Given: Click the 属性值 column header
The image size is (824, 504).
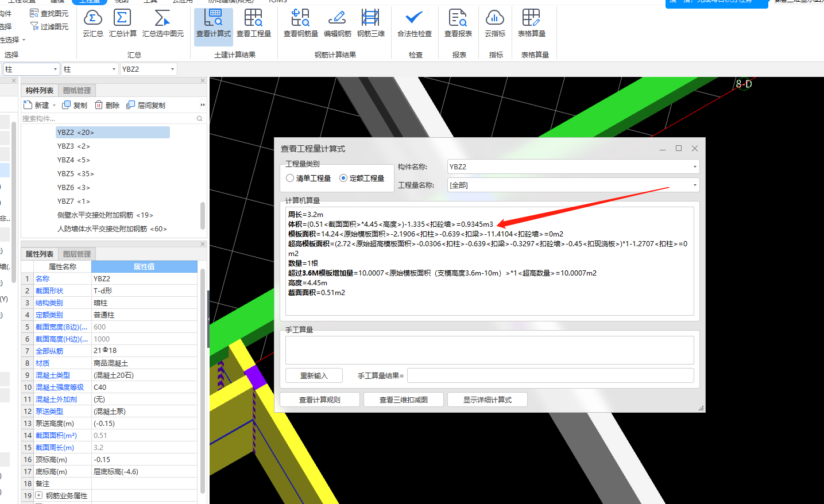Looking at the screenshot, I should [144, 267].
